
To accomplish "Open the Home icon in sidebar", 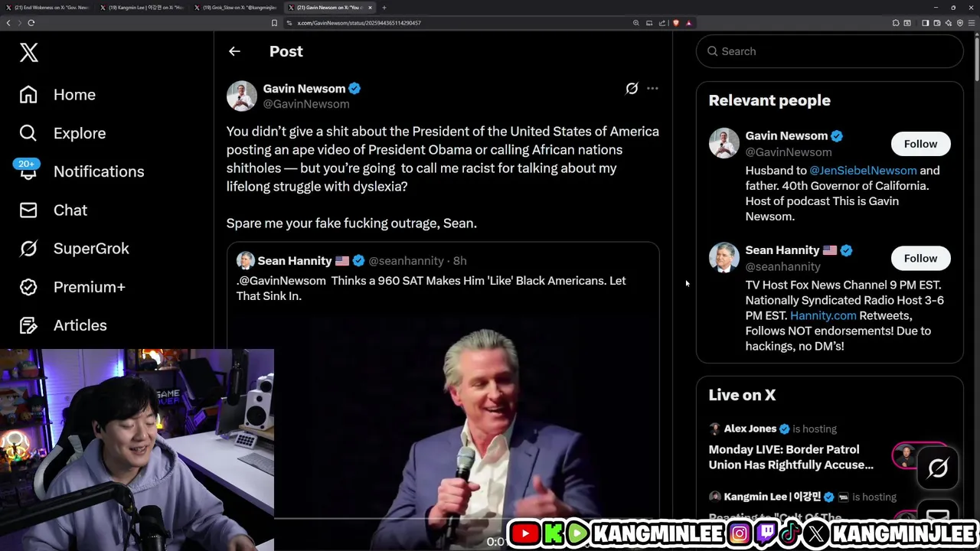I will (28, 94).
